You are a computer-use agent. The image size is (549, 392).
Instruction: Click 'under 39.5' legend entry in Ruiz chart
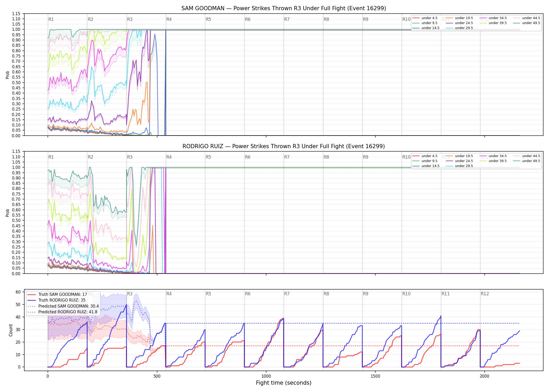(493, 161)
